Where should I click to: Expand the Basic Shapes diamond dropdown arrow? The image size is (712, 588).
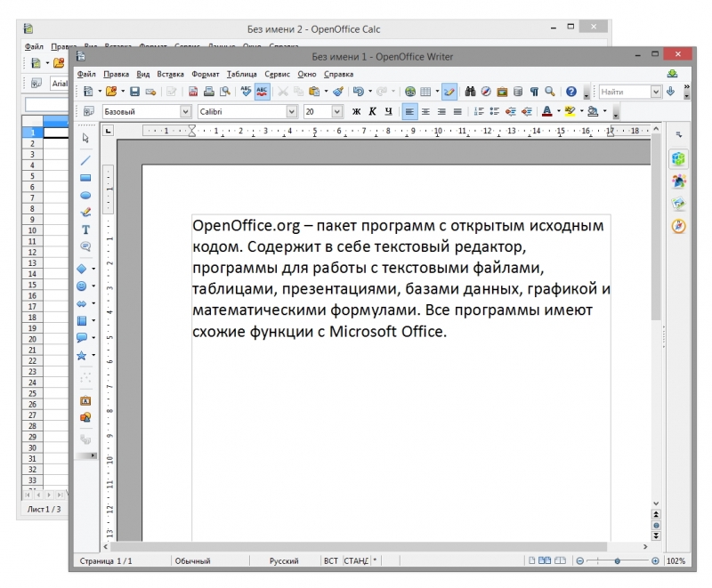pos(93,269)
